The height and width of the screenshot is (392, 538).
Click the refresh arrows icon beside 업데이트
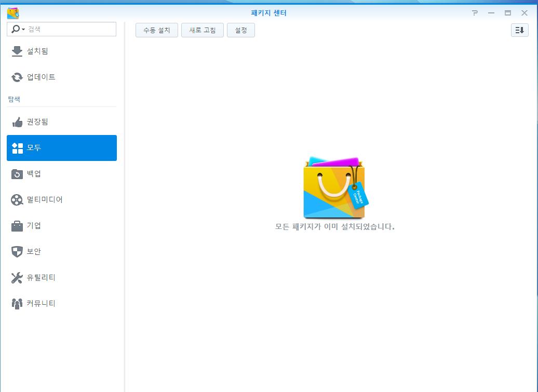[17, 77]
